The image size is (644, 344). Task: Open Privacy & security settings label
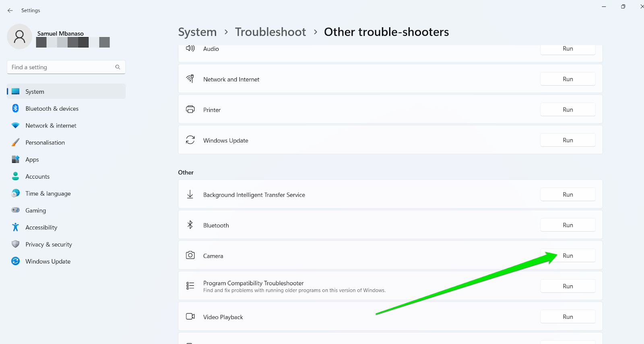(49, 245)
